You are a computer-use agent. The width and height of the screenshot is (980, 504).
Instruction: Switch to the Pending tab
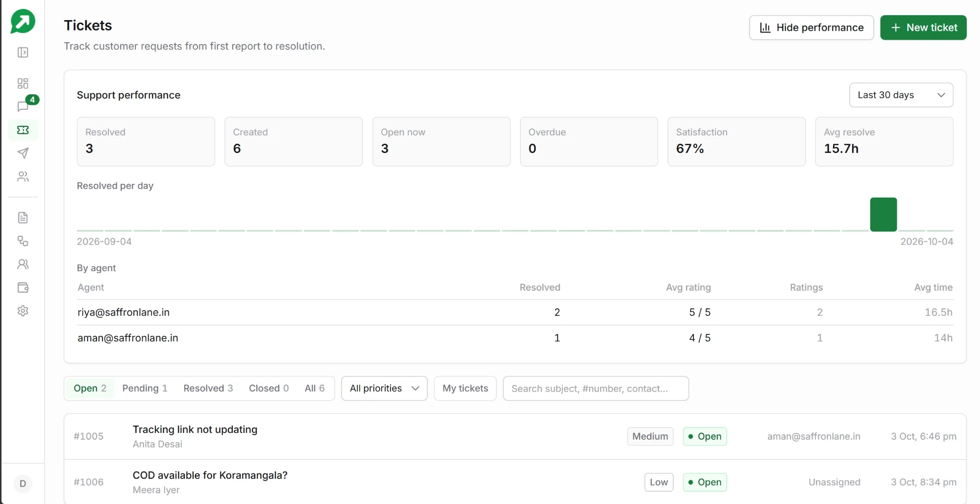(145, 388)
